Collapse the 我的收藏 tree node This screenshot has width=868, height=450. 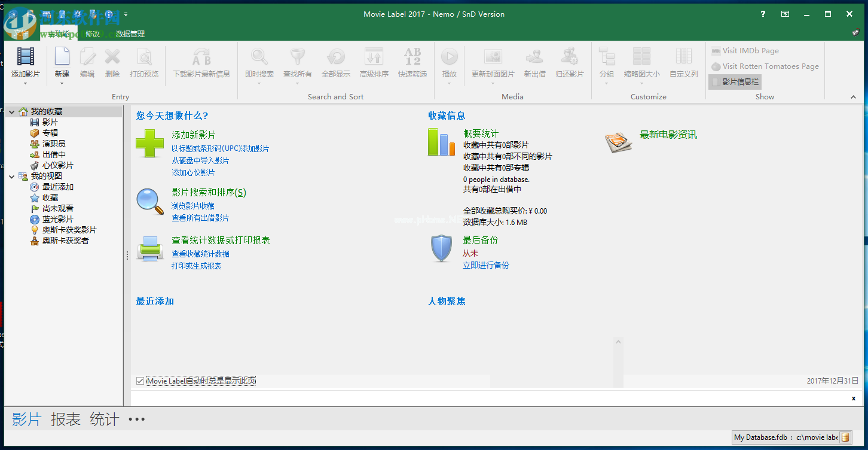[x=12, y=111]
